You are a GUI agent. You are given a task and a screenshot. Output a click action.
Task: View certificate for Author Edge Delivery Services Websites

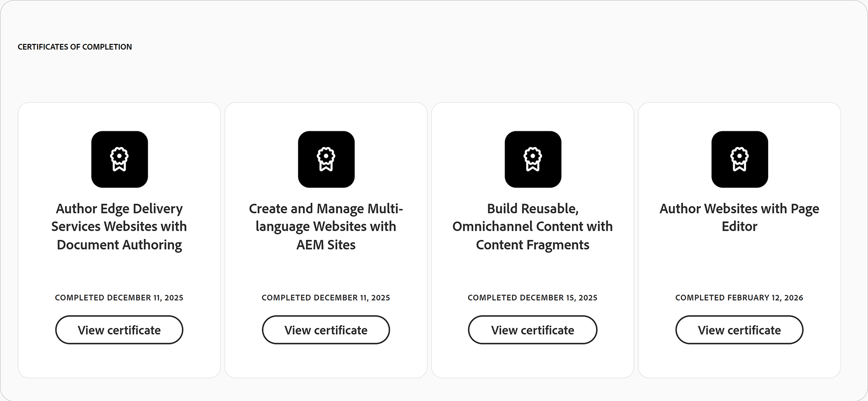[119, 330]
